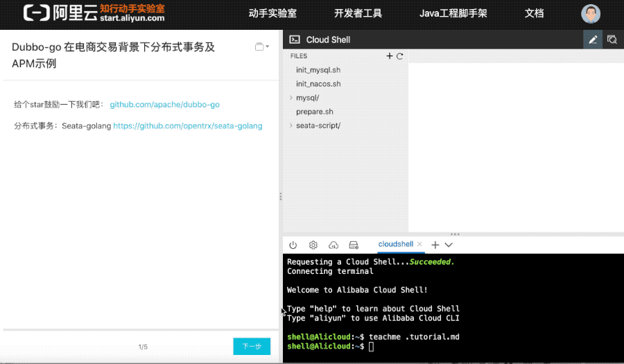
Task: Open the github.com/apache/dubbo-go link
Action: (165, 105)
